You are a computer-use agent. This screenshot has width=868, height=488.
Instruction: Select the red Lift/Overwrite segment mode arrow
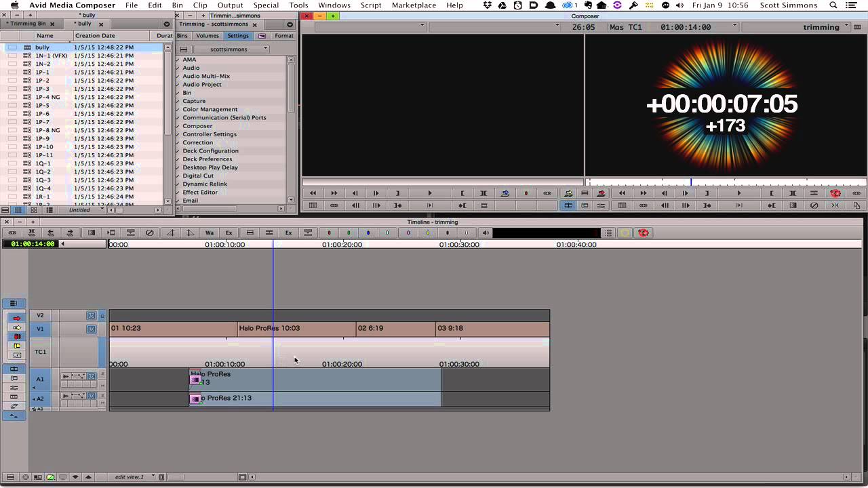click(17, 318)
